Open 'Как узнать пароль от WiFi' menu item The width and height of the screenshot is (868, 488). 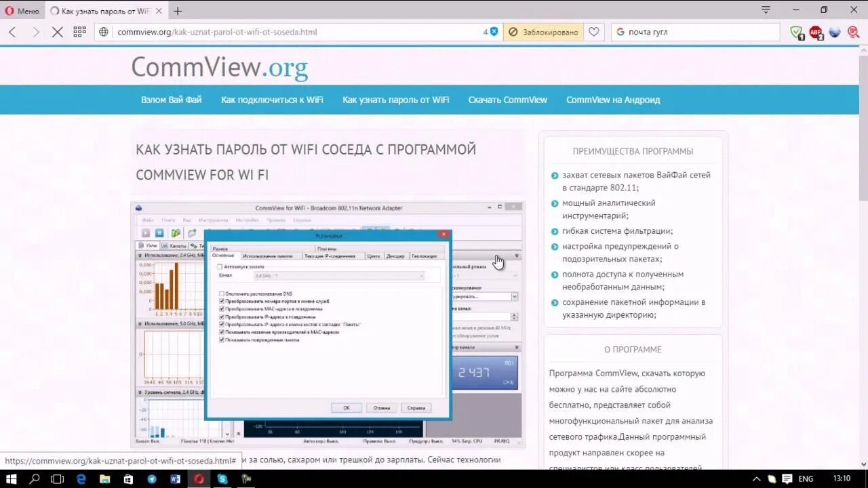pyautogui.click(x=396, y=100)
